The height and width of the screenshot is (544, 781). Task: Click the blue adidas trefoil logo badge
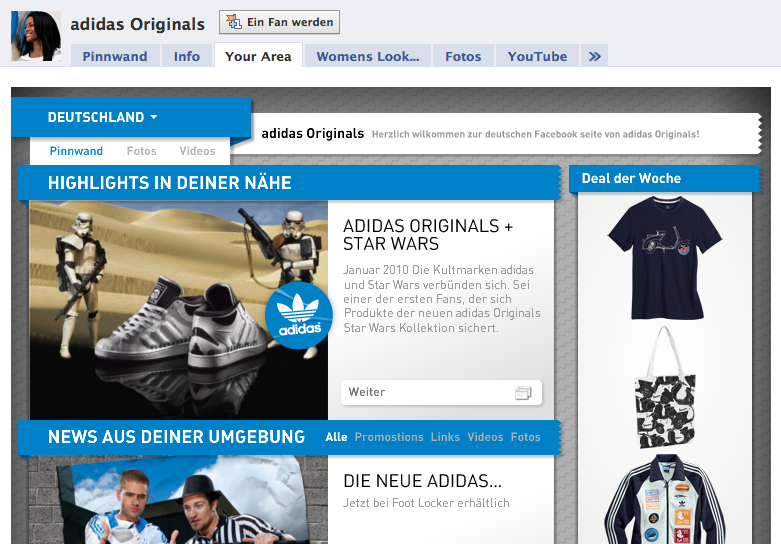coord(299,316)
